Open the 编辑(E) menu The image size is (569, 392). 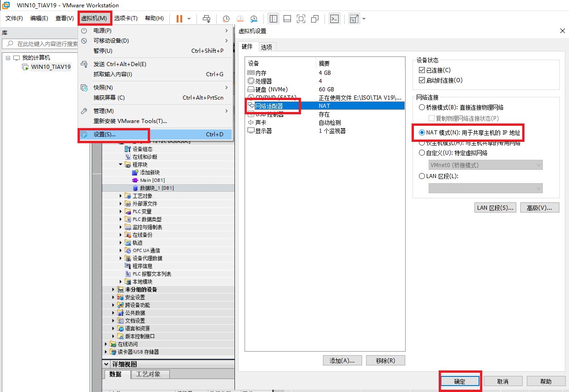click(x=39, y=18)
